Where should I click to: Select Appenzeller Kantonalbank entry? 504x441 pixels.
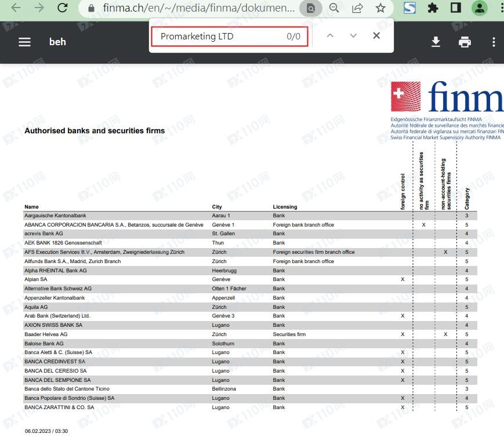55,298
